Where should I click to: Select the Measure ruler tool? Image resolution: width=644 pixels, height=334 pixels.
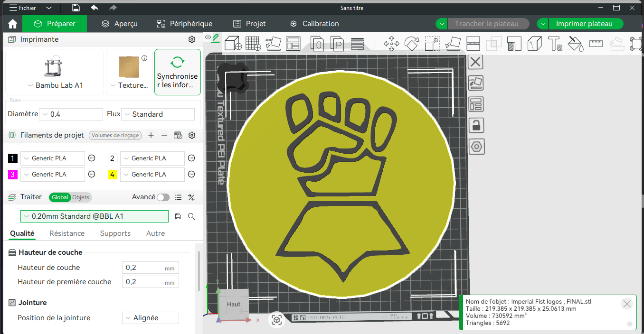click(x=596, y=44)
